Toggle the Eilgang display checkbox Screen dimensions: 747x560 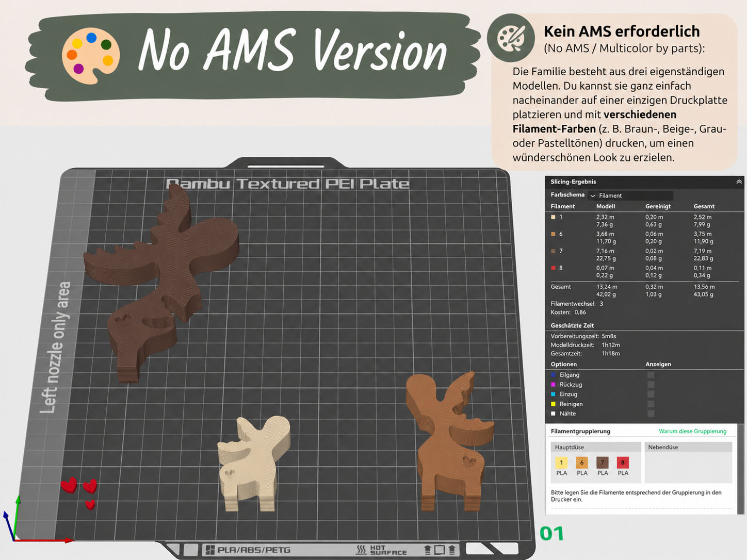(x=651, y=375)
